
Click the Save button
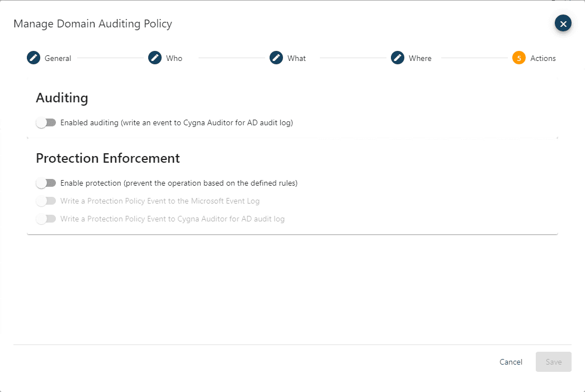(553, 362)
